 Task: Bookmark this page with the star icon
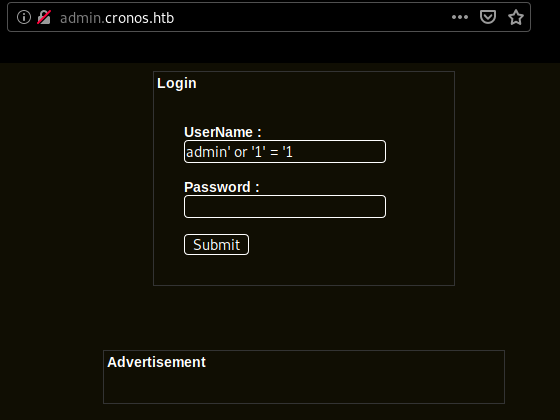click(x=516, y=17)
